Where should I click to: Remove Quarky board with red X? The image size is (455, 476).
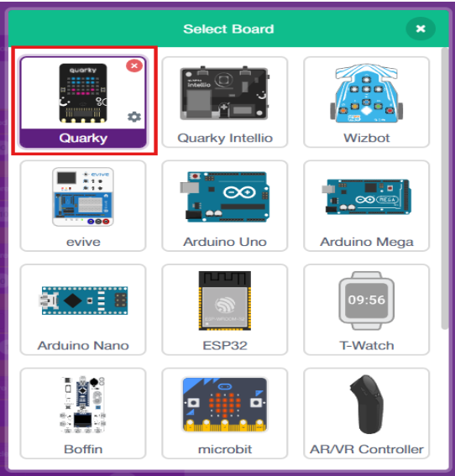[x=134, y=65]
